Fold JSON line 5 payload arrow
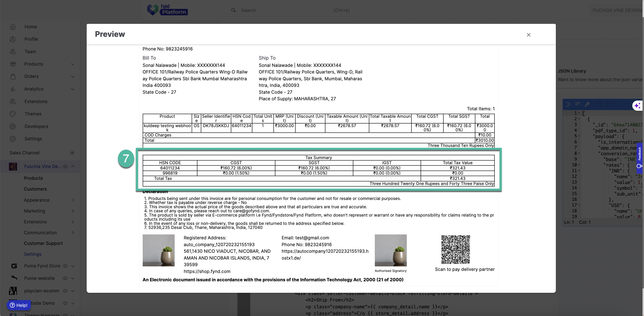This screenshot has height=316, width=644. 579,136
